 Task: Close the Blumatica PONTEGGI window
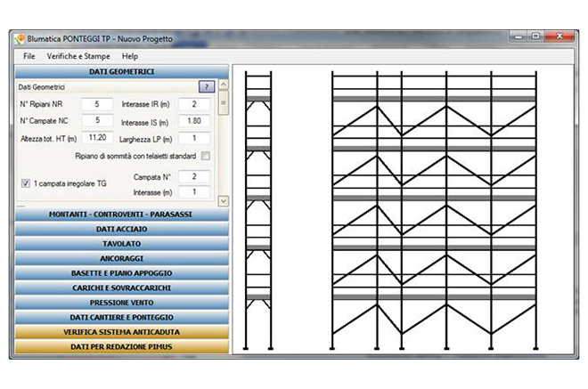(559, 36)
